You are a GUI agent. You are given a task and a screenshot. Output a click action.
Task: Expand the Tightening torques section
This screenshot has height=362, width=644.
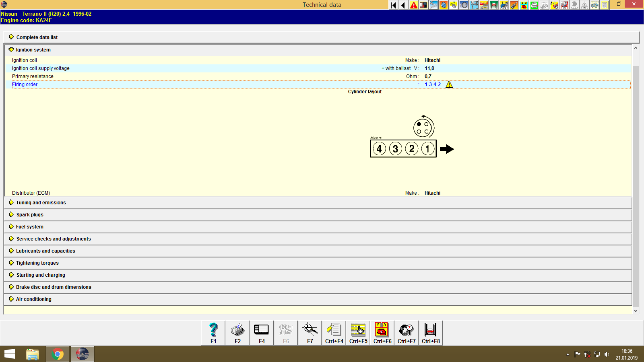click(x=37, y=263)
